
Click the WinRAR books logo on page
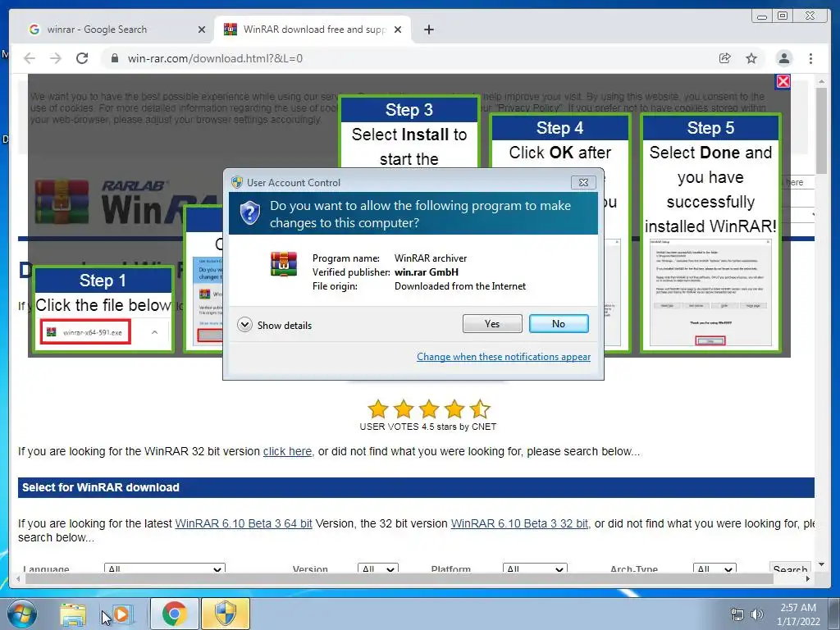62,202
